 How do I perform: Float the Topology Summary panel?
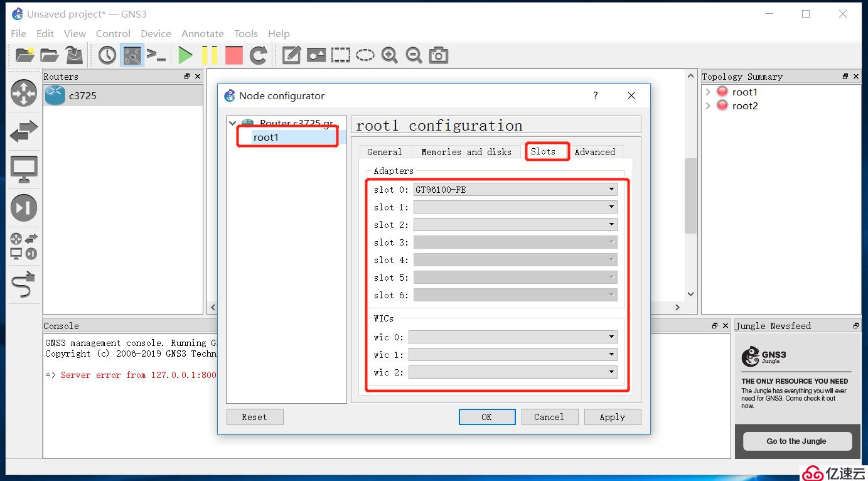coord(845,77)
